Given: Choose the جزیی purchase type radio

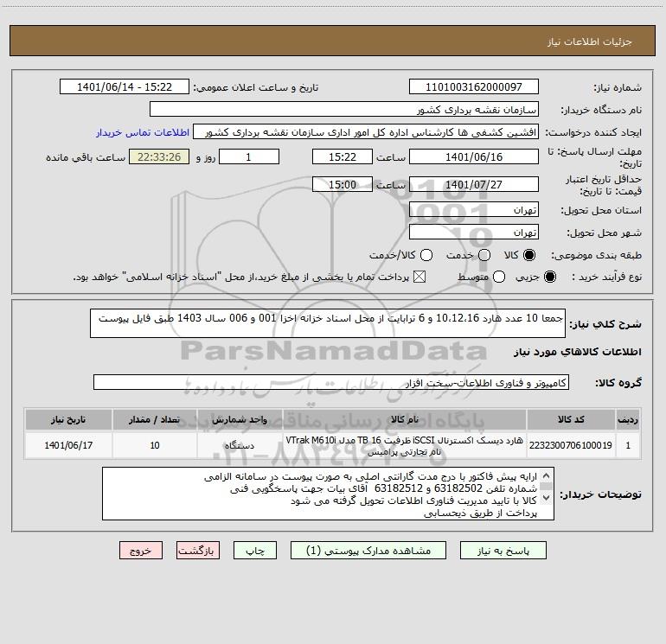Looking at the screenshot, I should 549,277.
